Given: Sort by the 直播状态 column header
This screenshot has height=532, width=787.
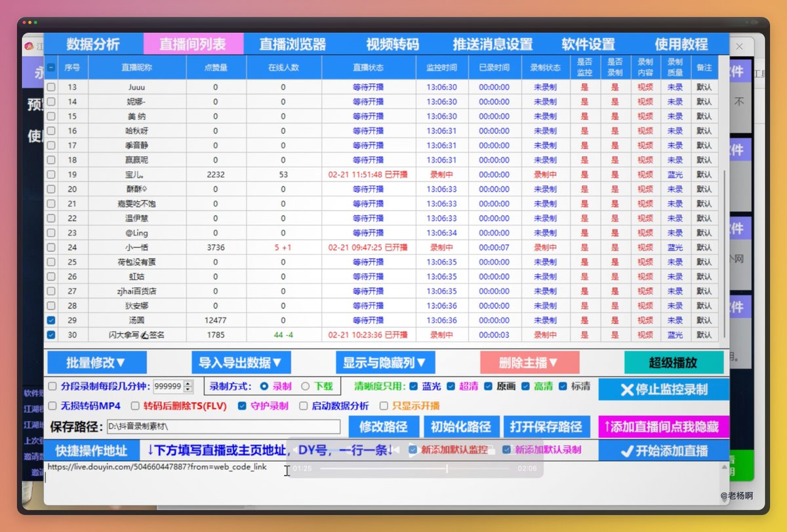Looking at the screenshot, I should 368,67.
